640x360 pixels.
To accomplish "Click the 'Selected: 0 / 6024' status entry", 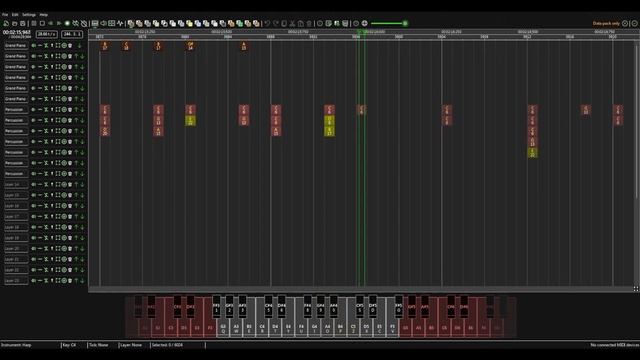I will (167, 345).
